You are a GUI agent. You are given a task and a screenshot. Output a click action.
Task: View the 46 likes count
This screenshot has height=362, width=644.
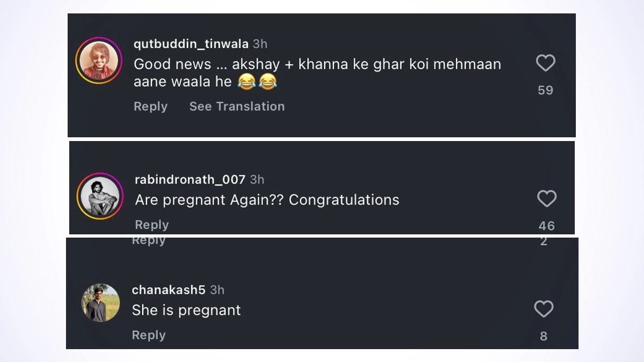[x=546, y=226]
